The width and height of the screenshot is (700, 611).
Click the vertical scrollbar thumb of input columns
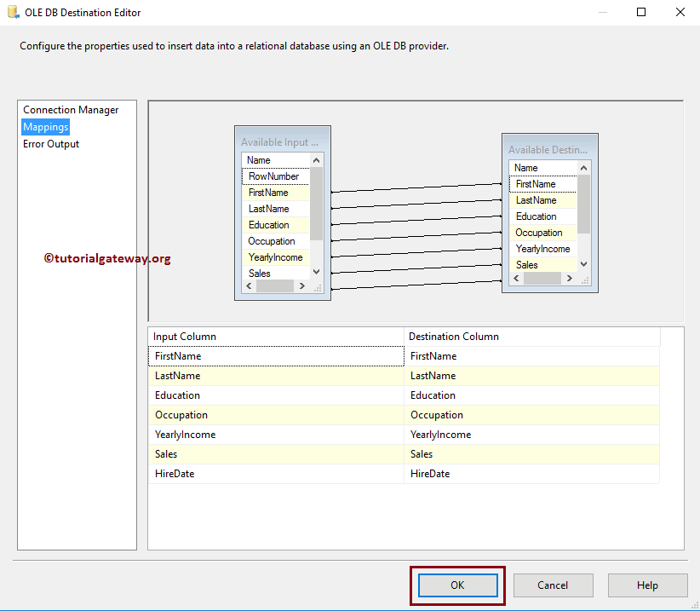pos(316,205)
